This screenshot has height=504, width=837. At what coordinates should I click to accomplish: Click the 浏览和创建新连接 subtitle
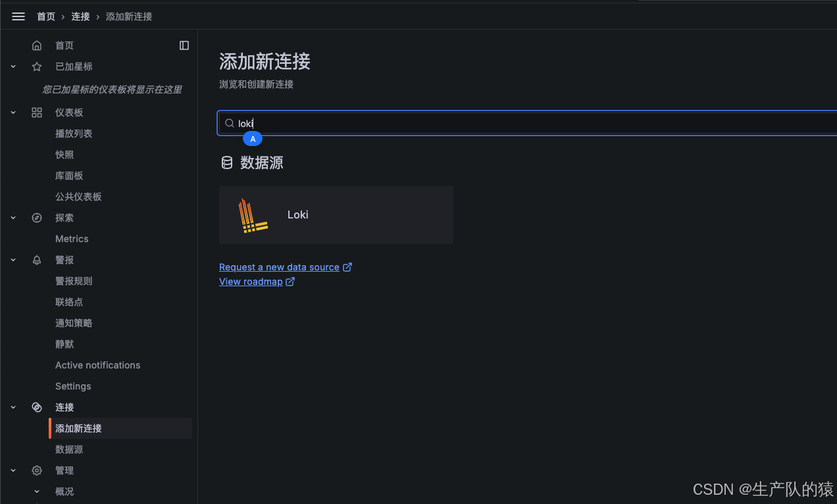(256, 84)
